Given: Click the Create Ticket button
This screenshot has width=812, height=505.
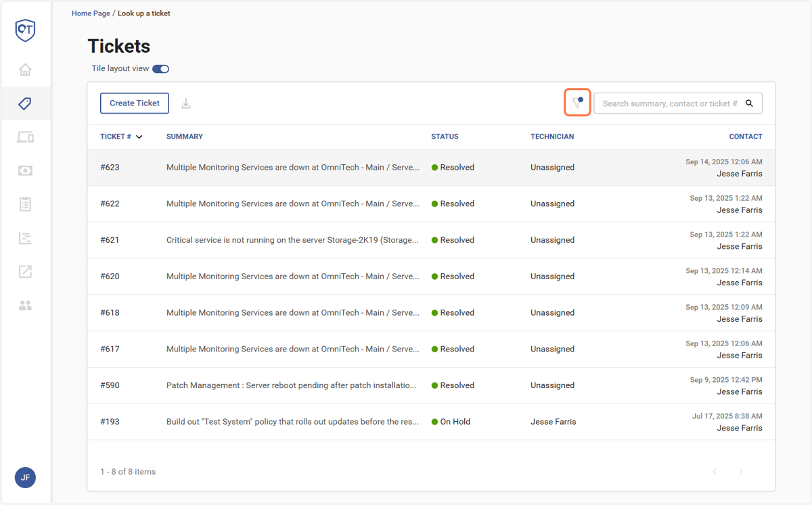Looking at the screenshot, I should coord(135,103).
